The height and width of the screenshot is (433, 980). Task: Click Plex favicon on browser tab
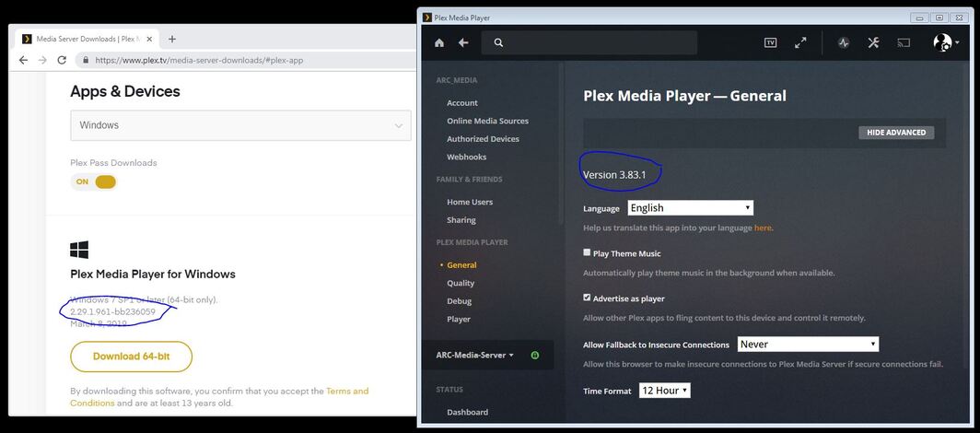coord(27,39)
